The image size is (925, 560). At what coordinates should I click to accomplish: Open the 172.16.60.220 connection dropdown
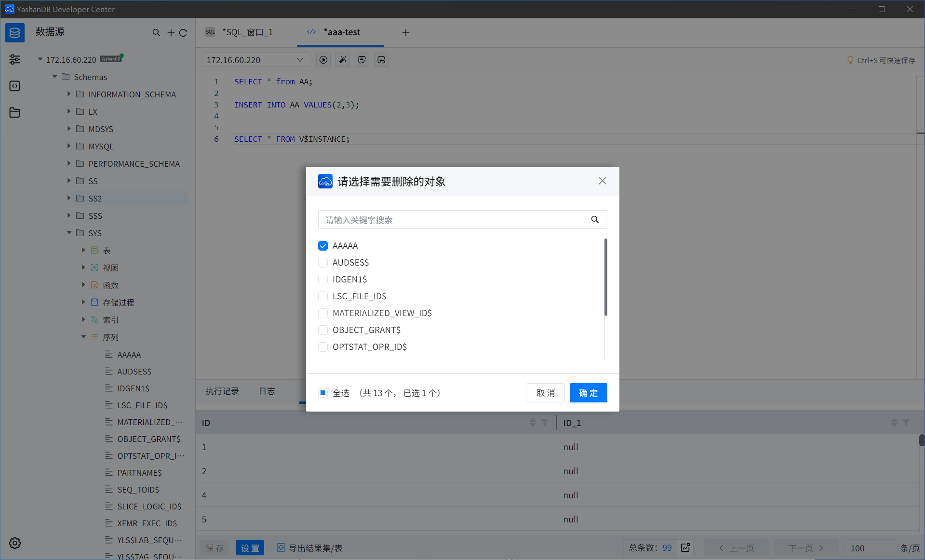point(300,60)
